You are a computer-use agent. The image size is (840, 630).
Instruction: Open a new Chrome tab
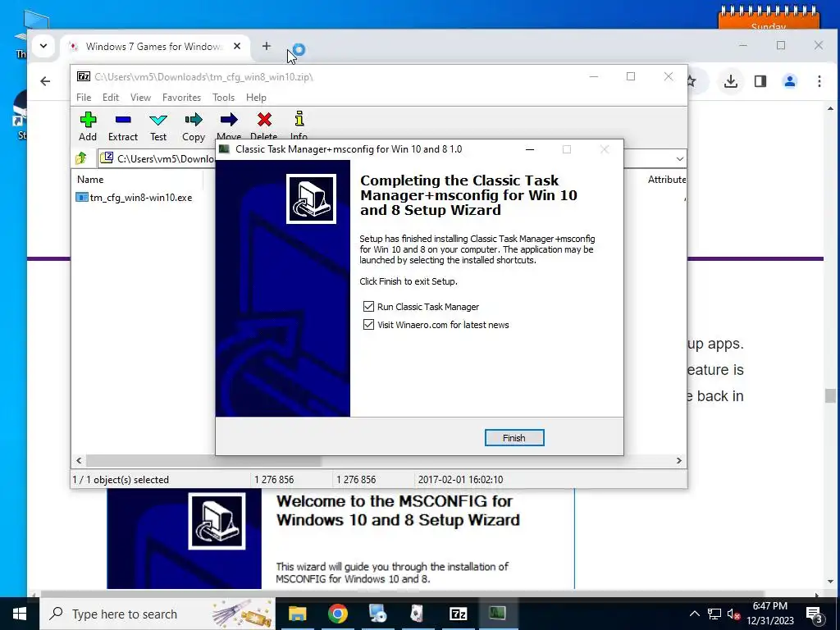tap(267, 47)
